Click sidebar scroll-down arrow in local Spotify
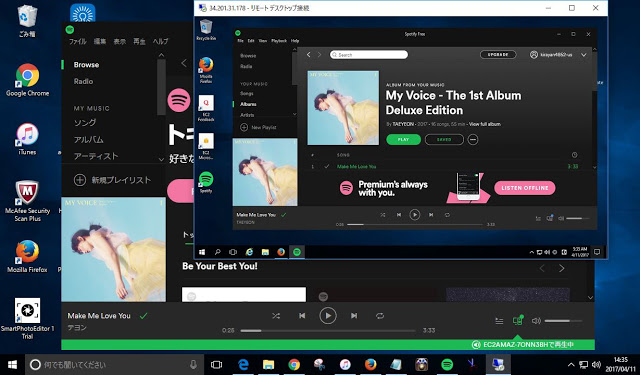Image resolution: width=640 pixels, height=375 pixels. [x=161, y=159]
